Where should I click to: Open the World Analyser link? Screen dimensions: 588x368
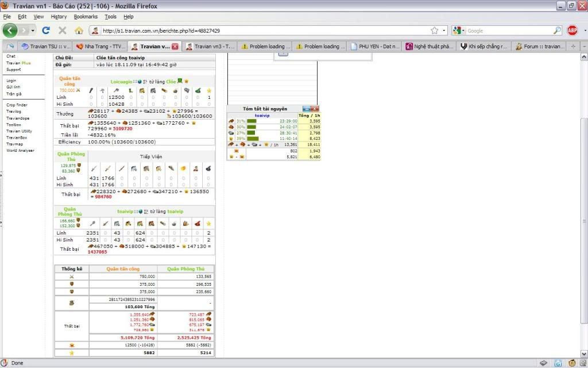pos(20,150)
